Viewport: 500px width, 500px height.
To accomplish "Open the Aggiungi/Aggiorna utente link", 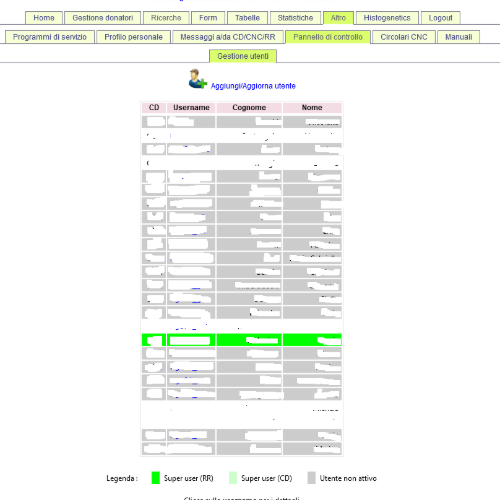I will 253,86.
